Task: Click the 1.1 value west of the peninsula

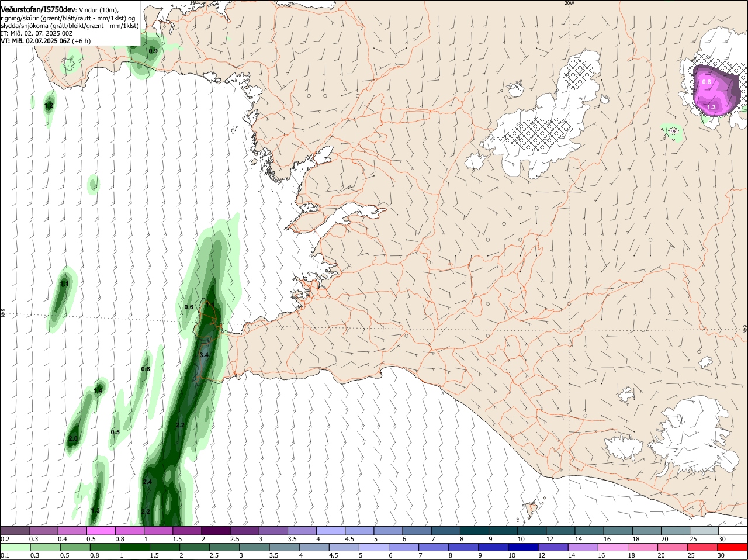Action: click(x=64, y=284)
